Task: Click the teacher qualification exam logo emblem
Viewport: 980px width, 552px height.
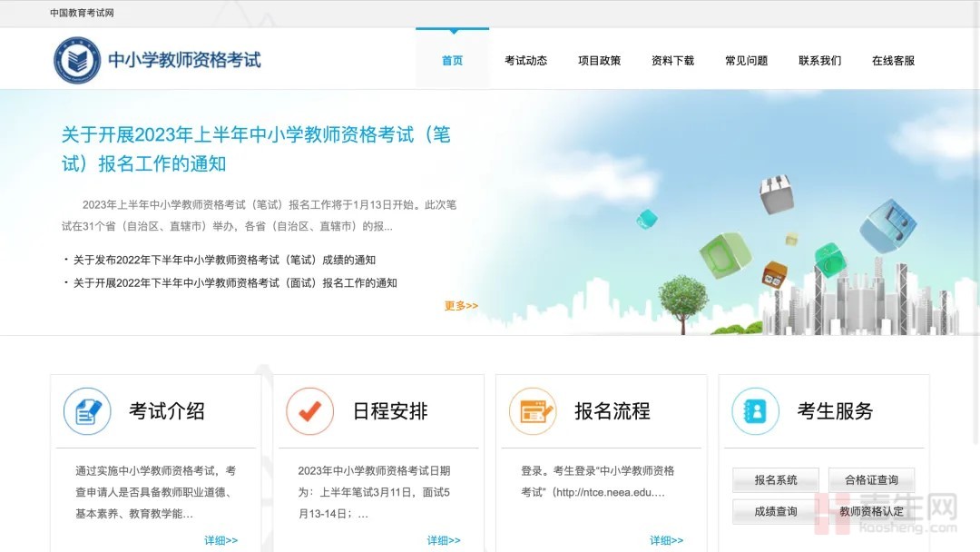Action: (x=77, y=61)
